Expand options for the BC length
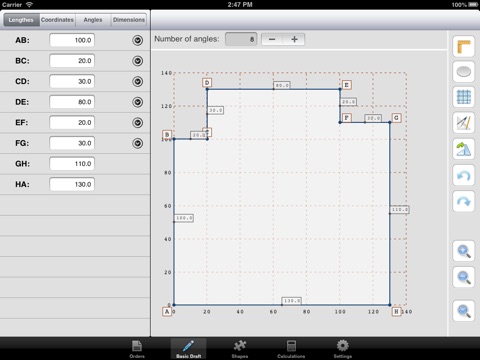Viewport: 480px width, 360px height. (137, 61)
